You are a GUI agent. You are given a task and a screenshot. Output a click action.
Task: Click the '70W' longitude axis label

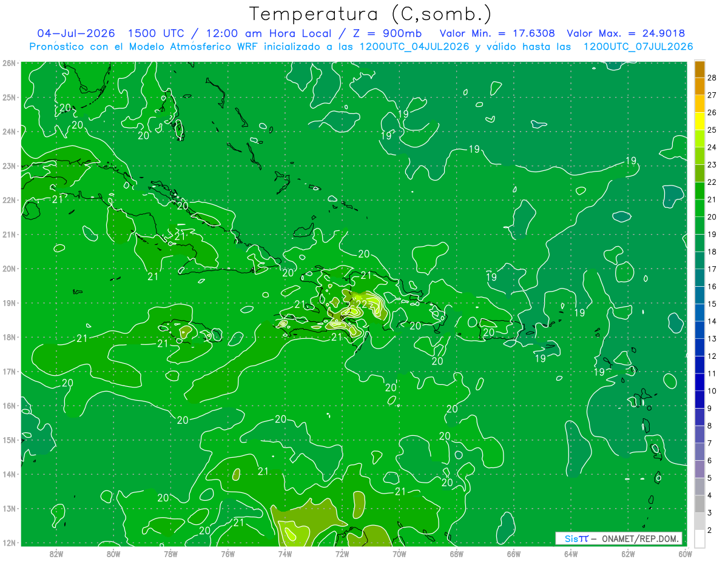click(x=399, y=554)
